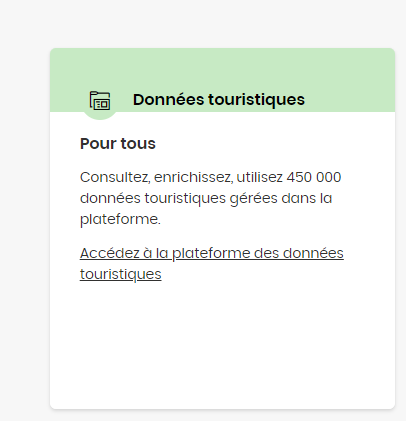406x421 pixels.
Task: Click 'données touristiques' in the paragraph's second line
Action: (153, 199)
